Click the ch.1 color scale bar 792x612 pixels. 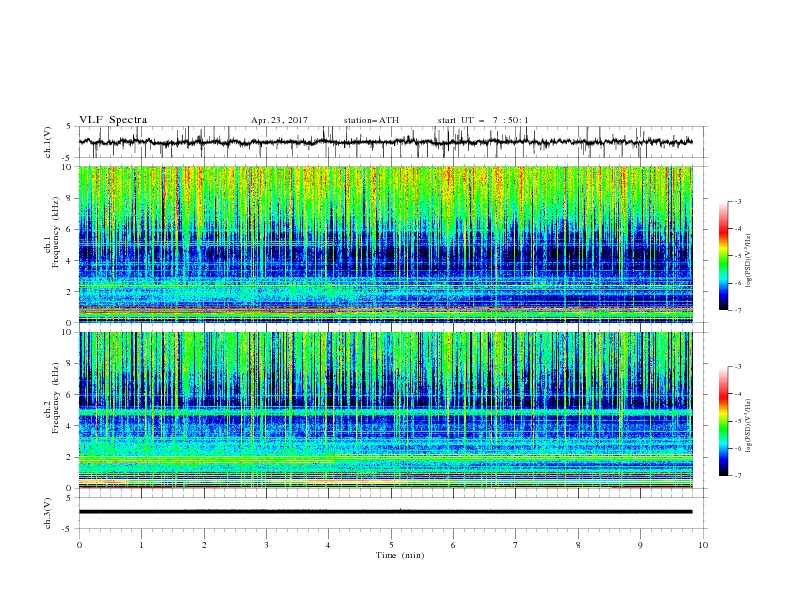(x=723, y=255)
